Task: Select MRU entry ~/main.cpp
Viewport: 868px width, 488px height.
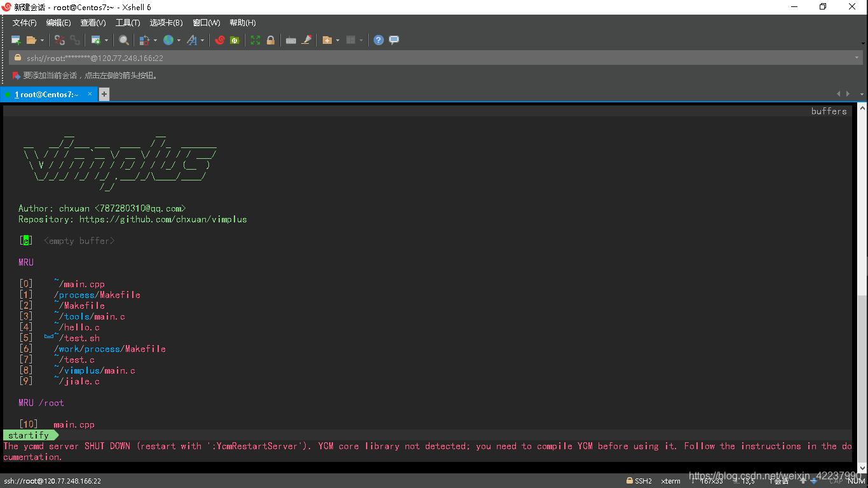Action: click(79, 284)
